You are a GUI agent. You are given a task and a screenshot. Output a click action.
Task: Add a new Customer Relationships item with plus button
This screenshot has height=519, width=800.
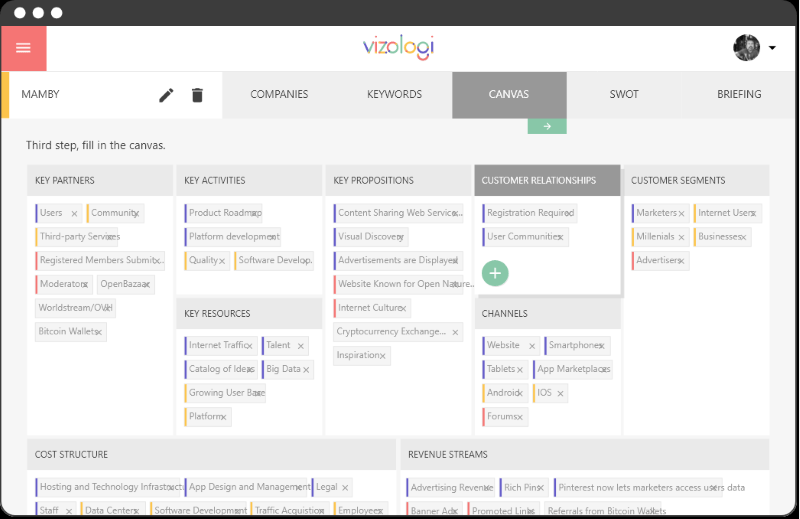coord(495,273)
